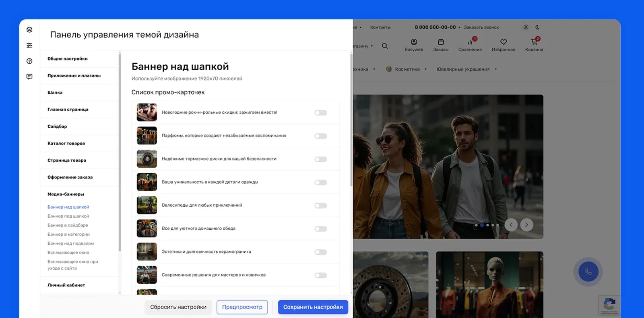
Task: Go to next slide with right arrow
Action: pos(526,225)
